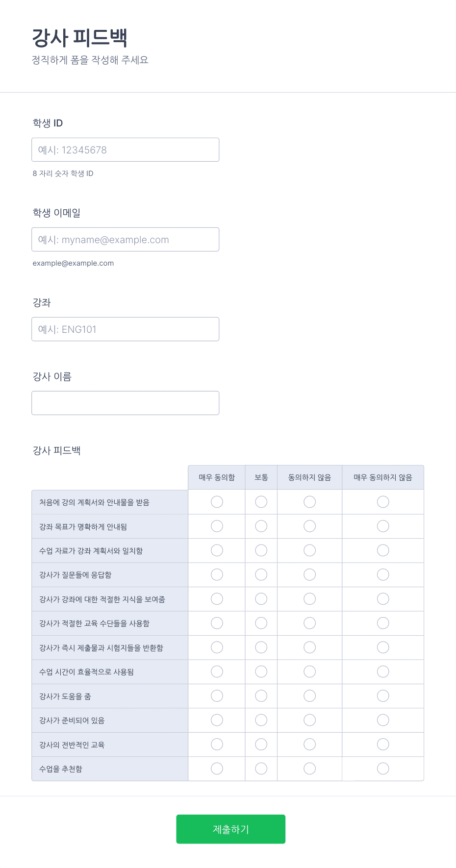Pick 동의하지 않음 for 강사의 전반적인 교육

point(309,744)
